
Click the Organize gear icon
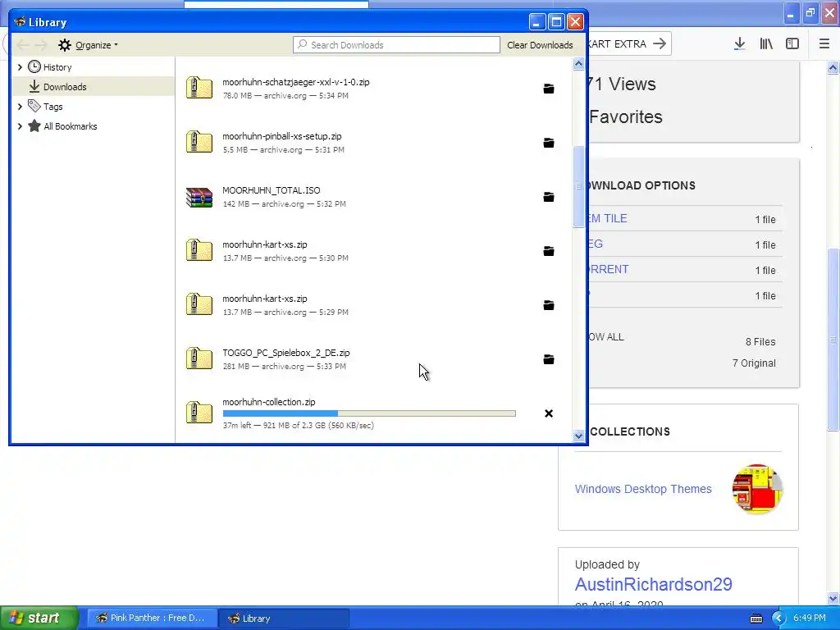[65, 45]
